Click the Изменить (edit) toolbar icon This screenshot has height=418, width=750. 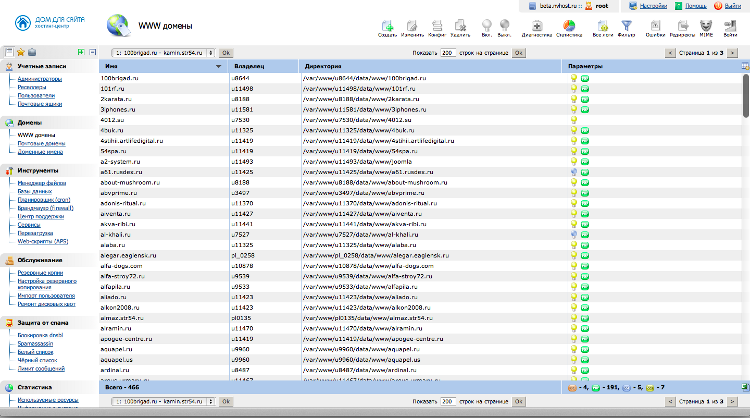412,28
